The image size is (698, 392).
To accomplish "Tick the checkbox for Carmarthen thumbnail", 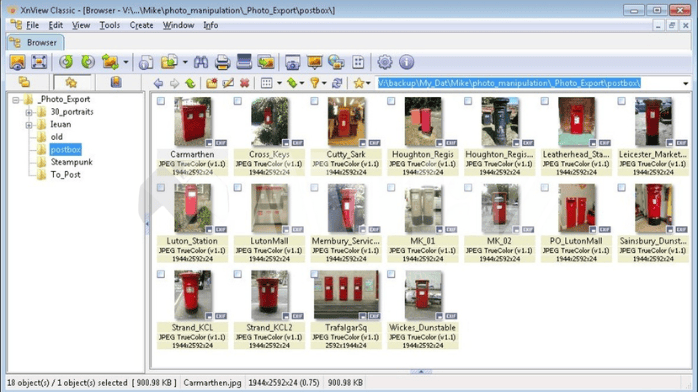I will pos(161,101).
